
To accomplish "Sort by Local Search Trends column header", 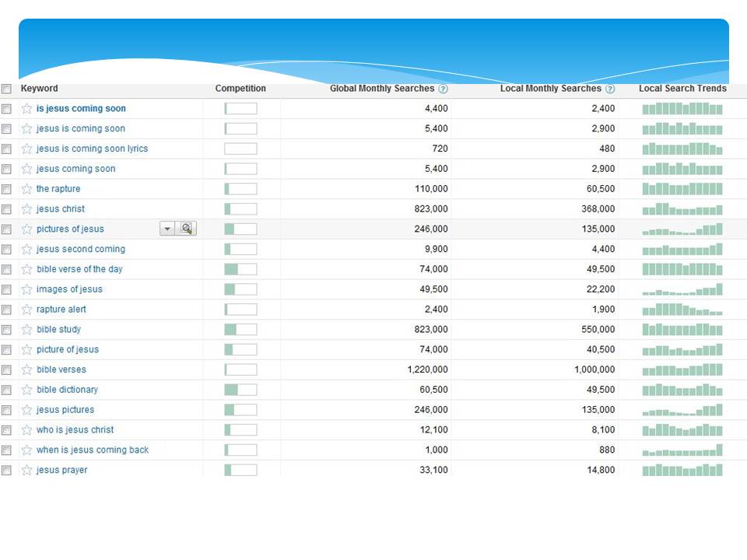I will click(x=682, y=89).
